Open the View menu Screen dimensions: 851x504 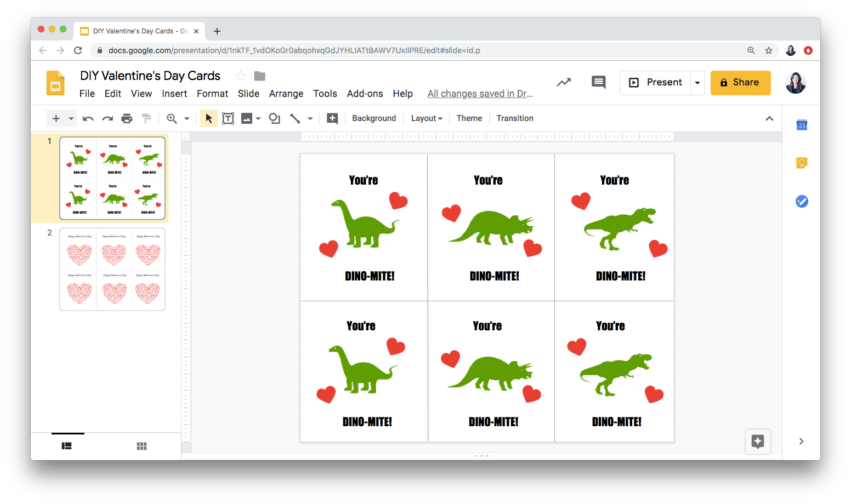141,94
